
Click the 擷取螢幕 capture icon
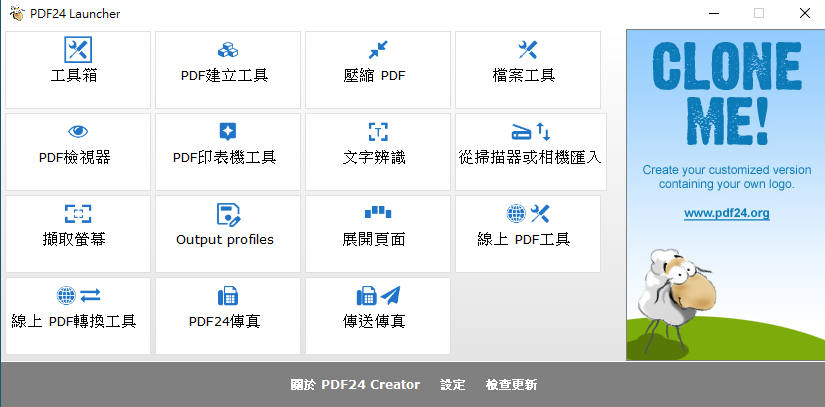point(78,214)
